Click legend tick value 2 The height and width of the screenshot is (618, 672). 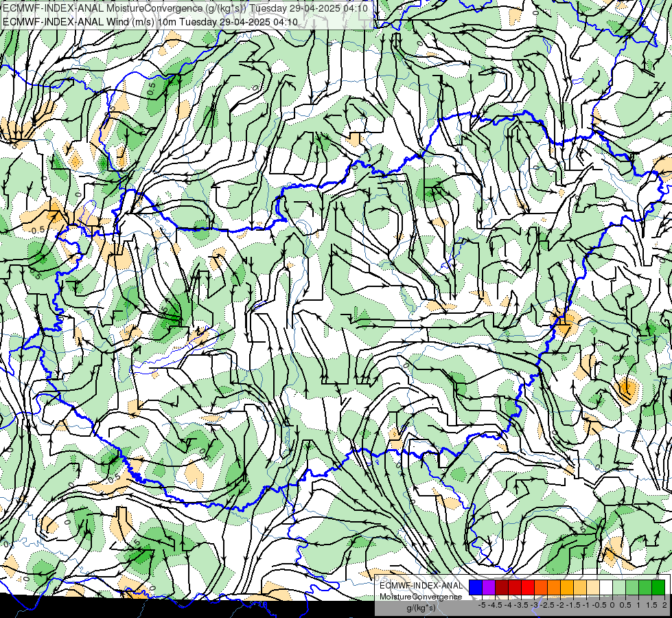[x=664, y=605]
